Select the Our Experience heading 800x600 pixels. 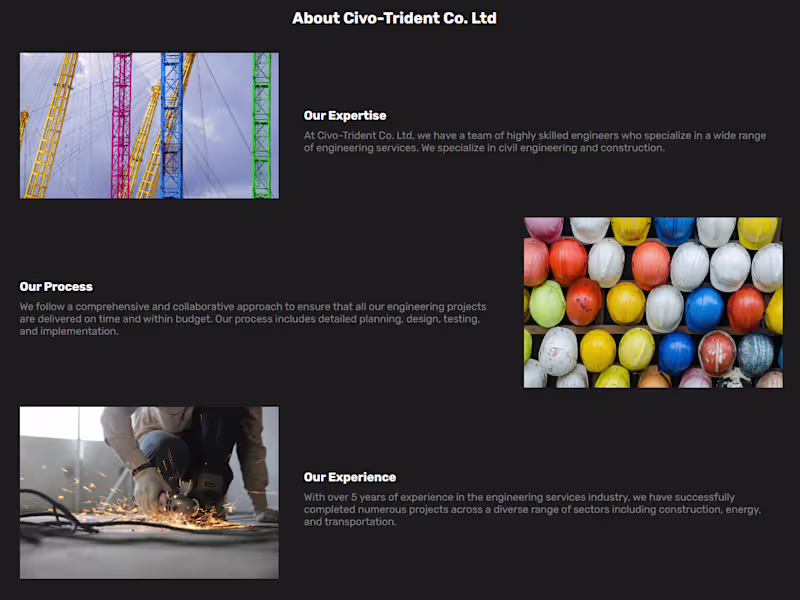coord(349,477)
